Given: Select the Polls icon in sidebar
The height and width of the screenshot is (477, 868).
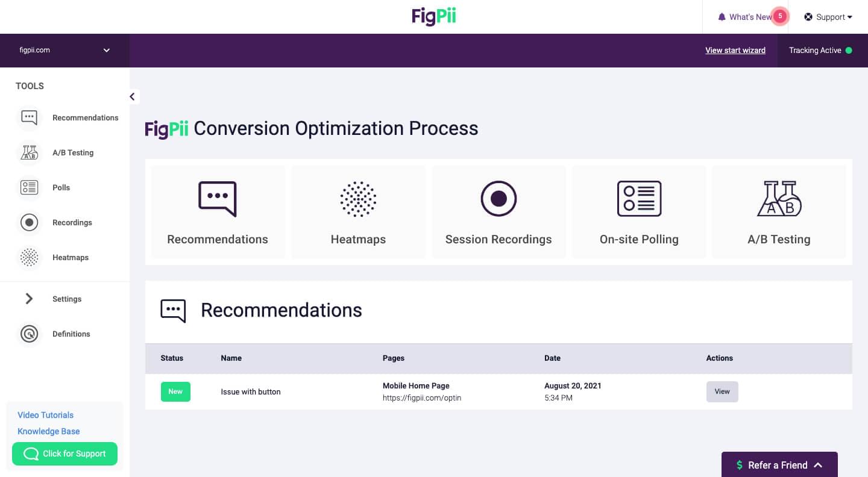Looking at the screenshot, I should 29,188.
